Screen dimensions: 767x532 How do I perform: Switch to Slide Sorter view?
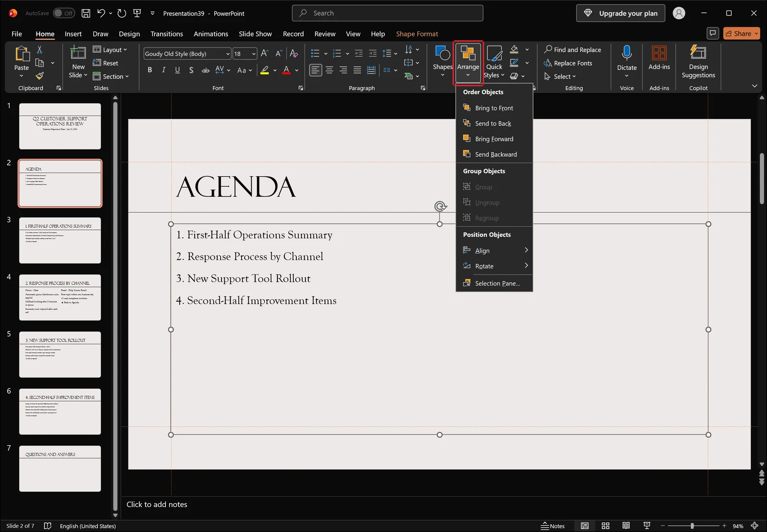click(x=605, y=526)
